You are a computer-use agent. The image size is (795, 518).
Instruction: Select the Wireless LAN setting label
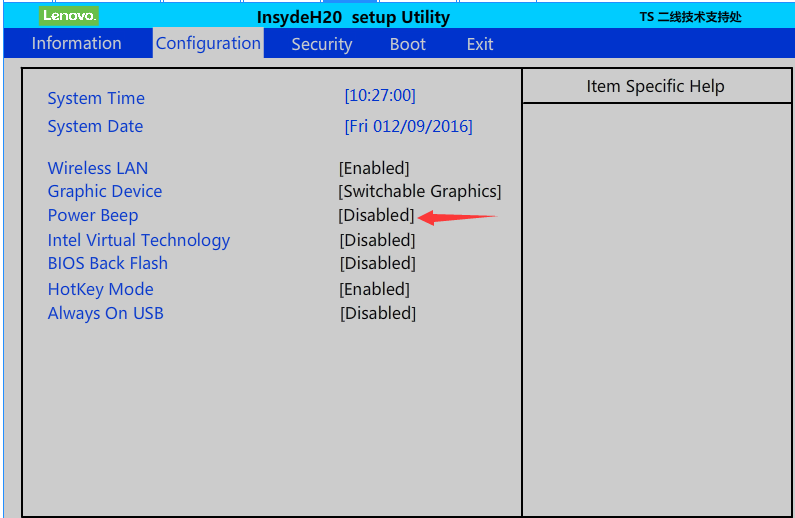point(98,168)
